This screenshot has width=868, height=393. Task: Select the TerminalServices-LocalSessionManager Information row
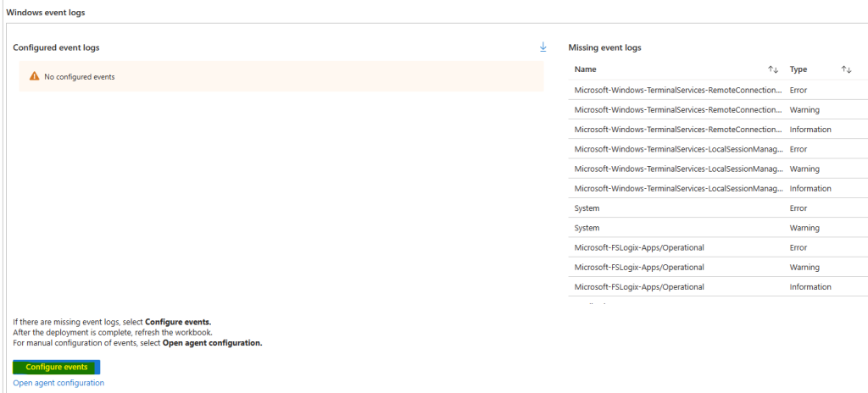click(676, 188)
